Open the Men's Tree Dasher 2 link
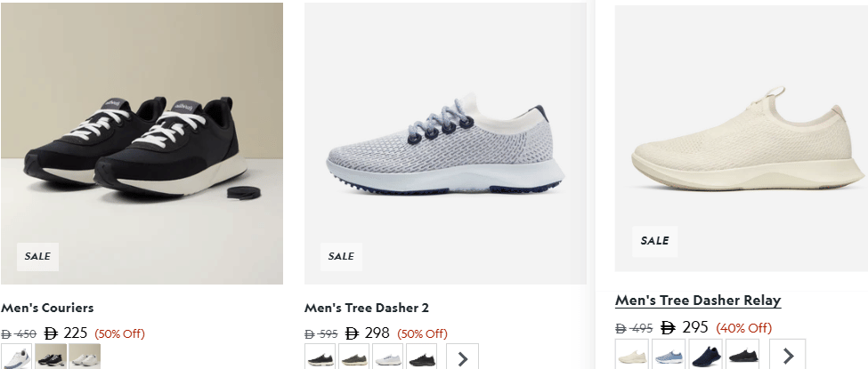 click(x=367, y=308)
